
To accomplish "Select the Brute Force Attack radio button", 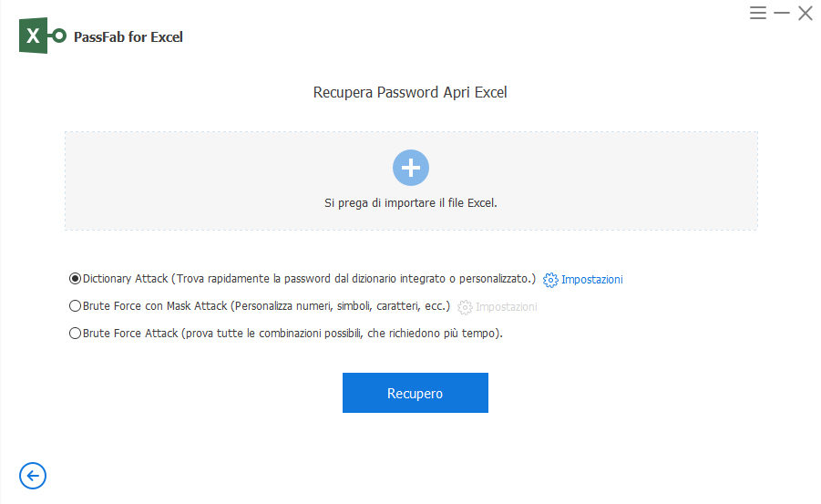I will click(76, 334).
